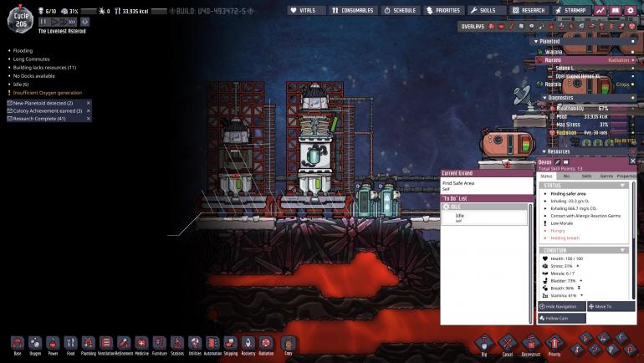Open the Food build category
Image resolution: width=644 pixels, height=363 pixels.
pyautogui.click(x=70, y=343)
